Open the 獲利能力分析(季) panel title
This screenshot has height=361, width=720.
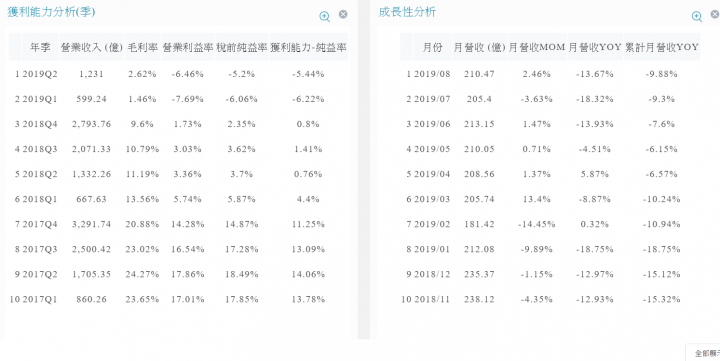(x=51, y=12)
